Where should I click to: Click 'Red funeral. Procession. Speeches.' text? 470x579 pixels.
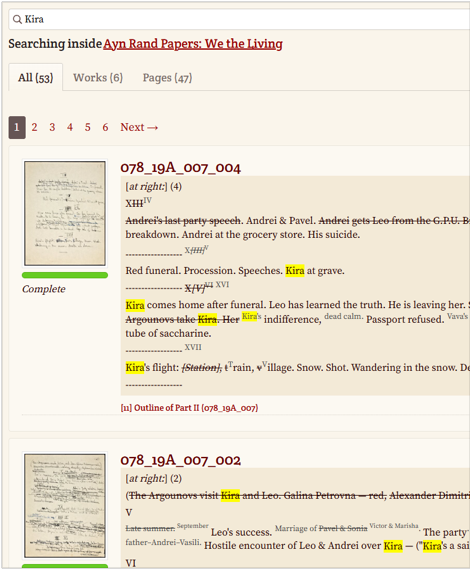click(x=204, y=271)
